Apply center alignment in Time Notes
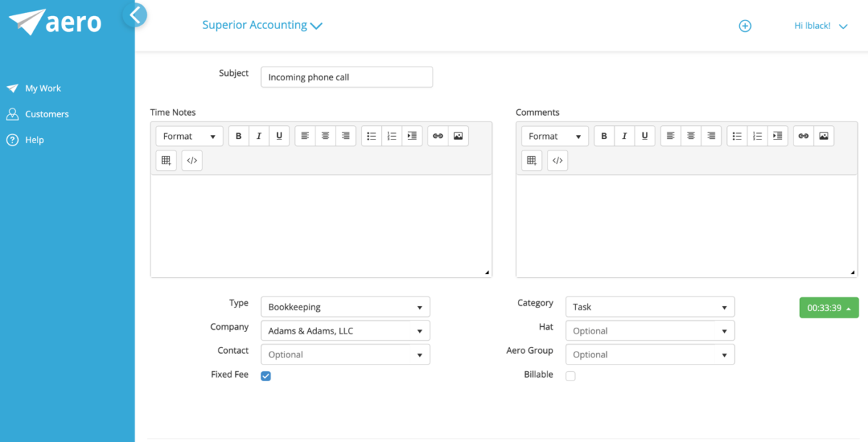 (325, 135)
